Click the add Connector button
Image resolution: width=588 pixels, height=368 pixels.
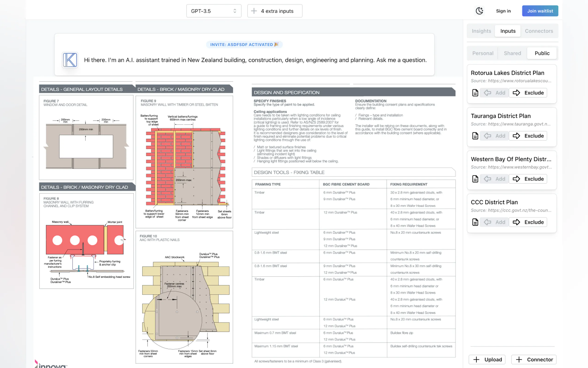[x=534, y=359]
